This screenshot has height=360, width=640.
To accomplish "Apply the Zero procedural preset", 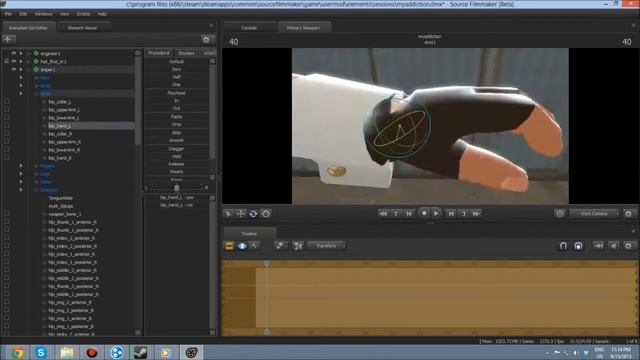I will (x=176, y=69).
